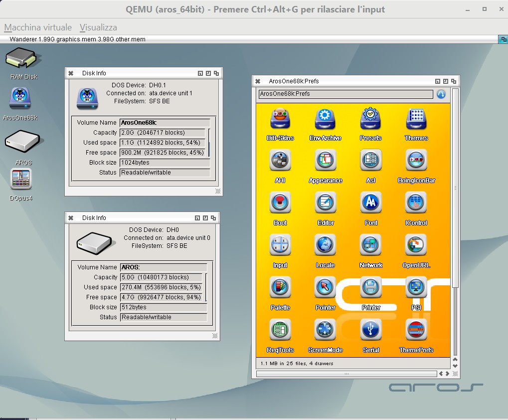Open the Themes drawer icon
The image size is (508, 420).
416,118
